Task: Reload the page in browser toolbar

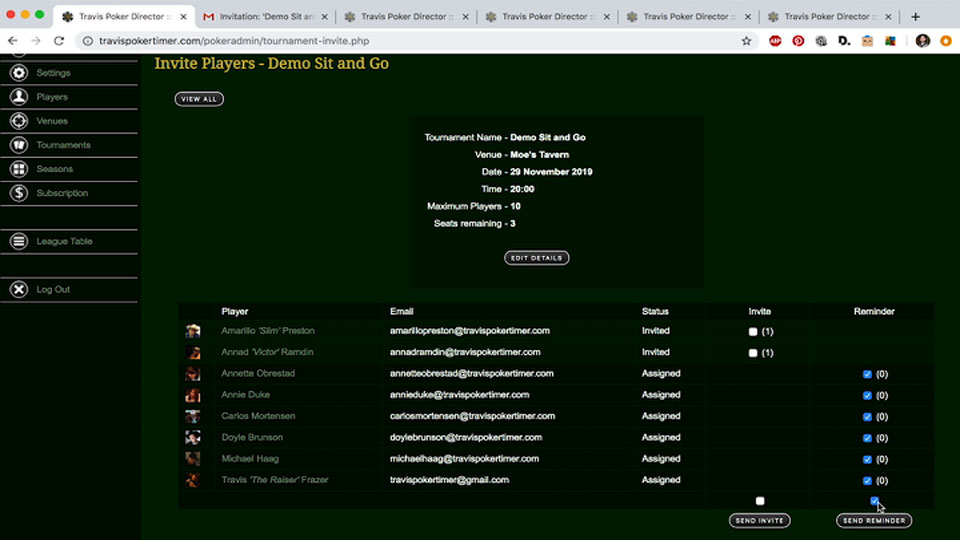Action: pyautogui.click(x=59, y=41)
